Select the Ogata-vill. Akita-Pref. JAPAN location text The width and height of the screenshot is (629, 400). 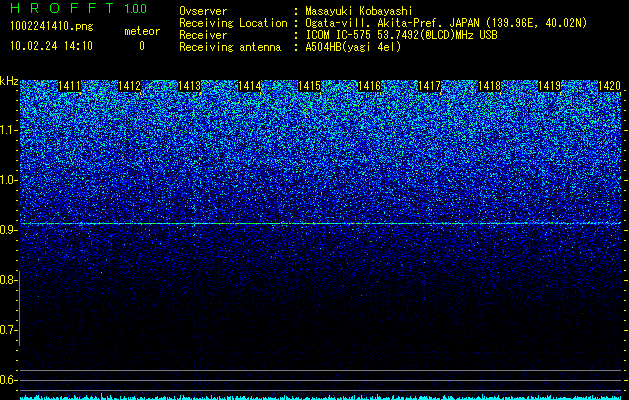[445, 23]
